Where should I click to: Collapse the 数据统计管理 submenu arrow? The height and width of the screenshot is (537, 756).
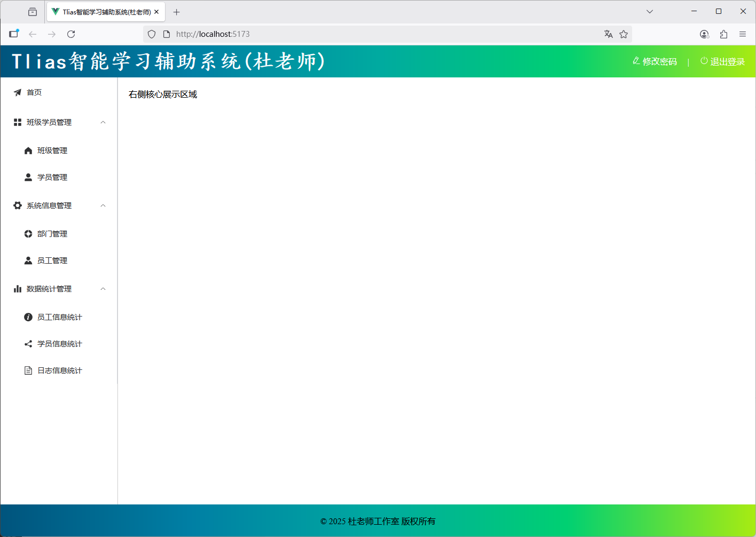coord(103,289)
